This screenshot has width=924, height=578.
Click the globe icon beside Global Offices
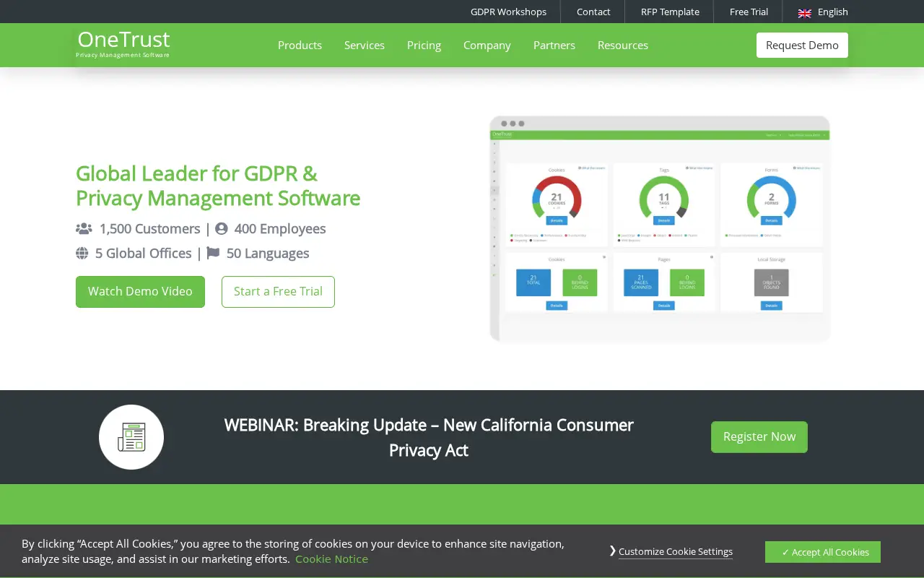coord(82,254)
